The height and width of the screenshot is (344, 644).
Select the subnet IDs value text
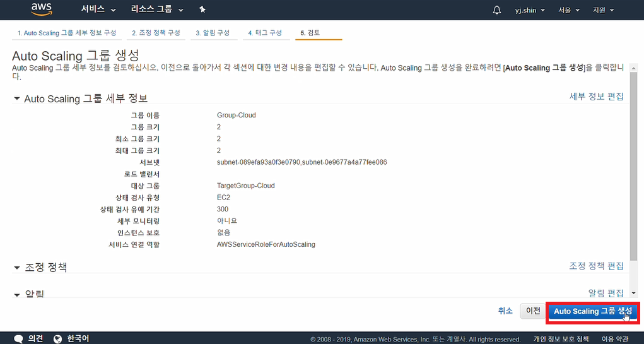tap(302, 162)
